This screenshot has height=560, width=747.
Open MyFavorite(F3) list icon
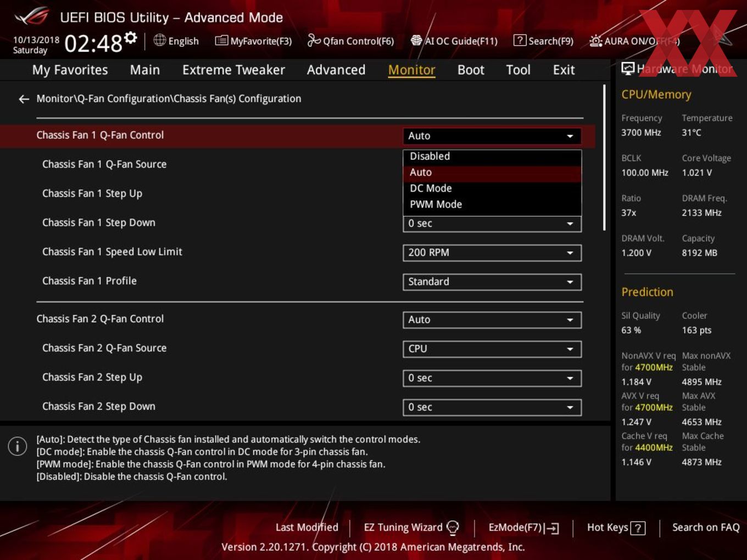click(x=221, y=41)
